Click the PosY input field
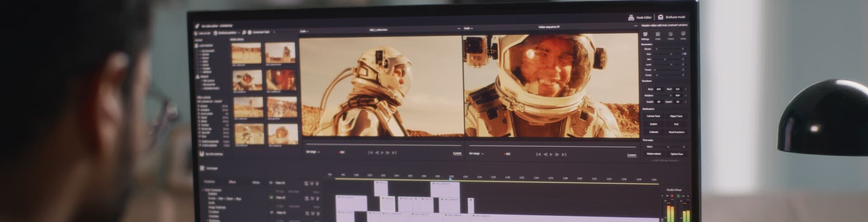 pyautogui.click(x=678, y=89)
